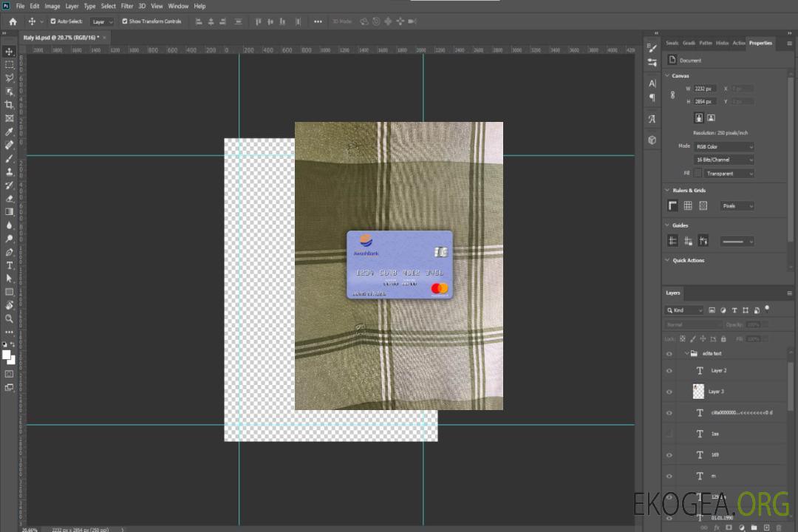Viewport: 798px width, 532px height.
Task: Click the canvas width input field
Action: [705, 89]
